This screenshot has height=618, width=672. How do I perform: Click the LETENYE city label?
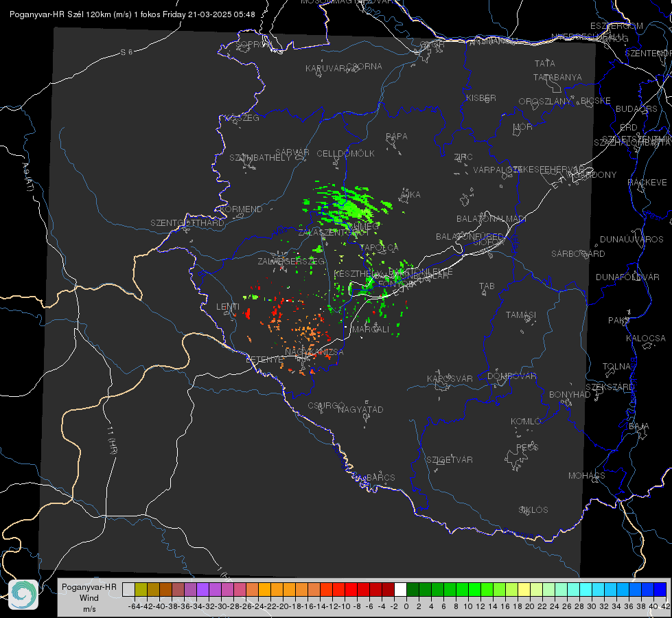click(264, 360)
